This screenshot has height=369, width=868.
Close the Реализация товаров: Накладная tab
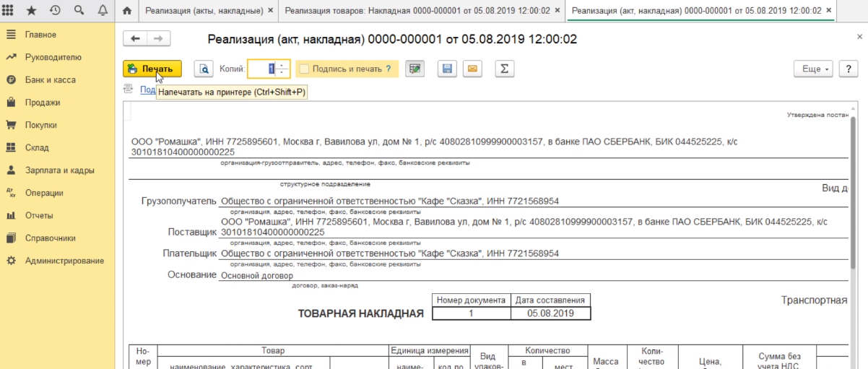click(557, 11)
